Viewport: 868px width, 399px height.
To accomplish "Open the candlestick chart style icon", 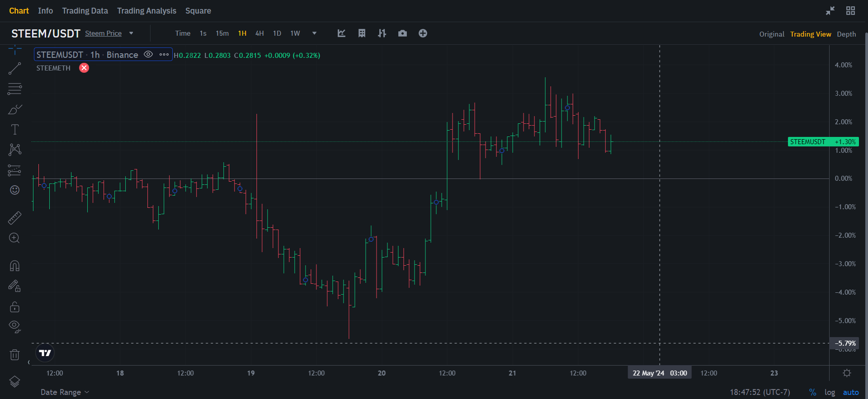I will pos(382,33).
